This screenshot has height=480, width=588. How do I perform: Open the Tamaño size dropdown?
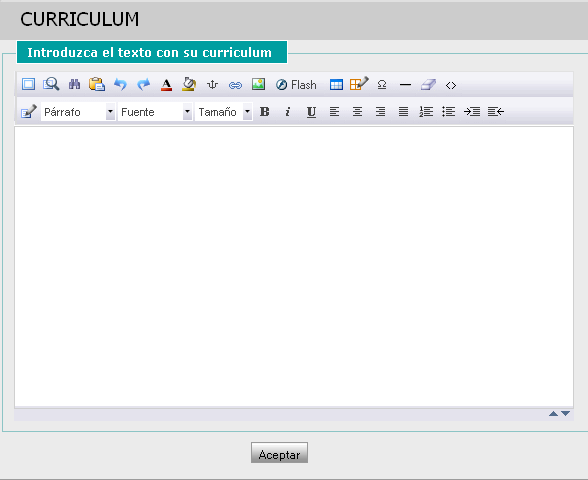click(224, 112)
